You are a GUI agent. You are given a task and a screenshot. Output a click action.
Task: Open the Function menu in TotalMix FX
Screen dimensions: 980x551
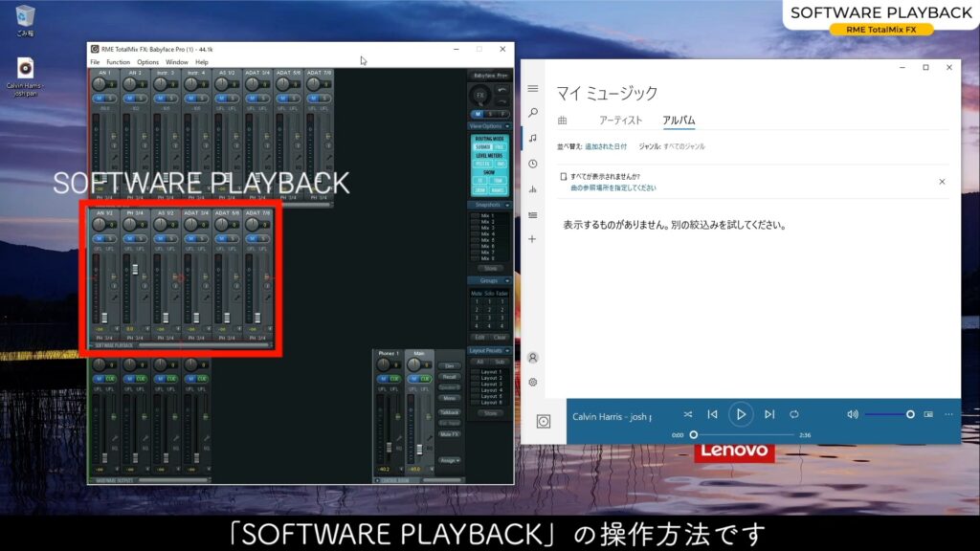tap(118, 62)
